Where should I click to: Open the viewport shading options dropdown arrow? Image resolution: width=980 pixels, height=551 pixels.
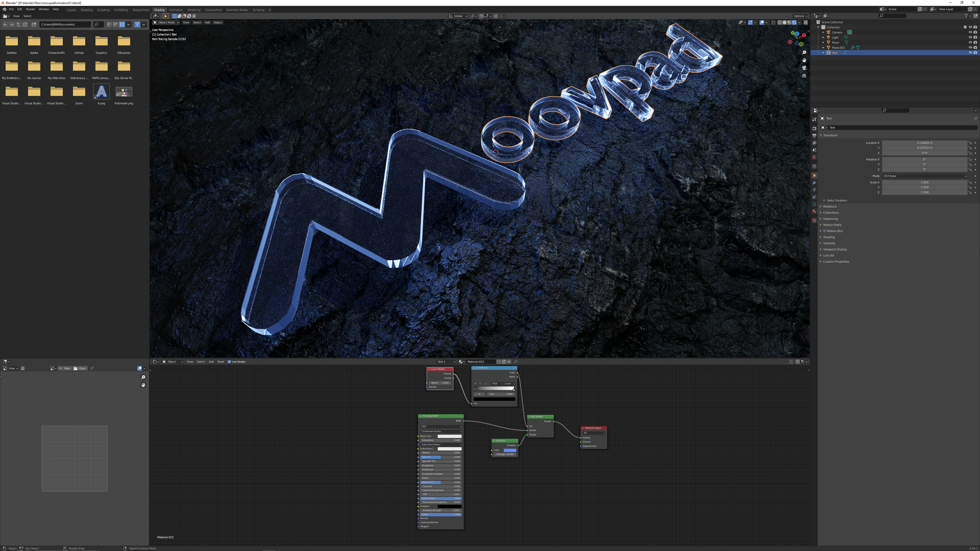click(x=799, y=22)
